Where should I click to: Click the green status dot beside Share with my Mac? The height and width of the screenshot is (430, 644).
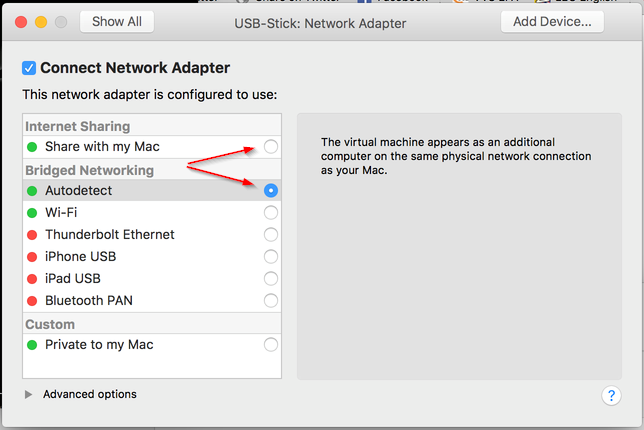(32, 147)
